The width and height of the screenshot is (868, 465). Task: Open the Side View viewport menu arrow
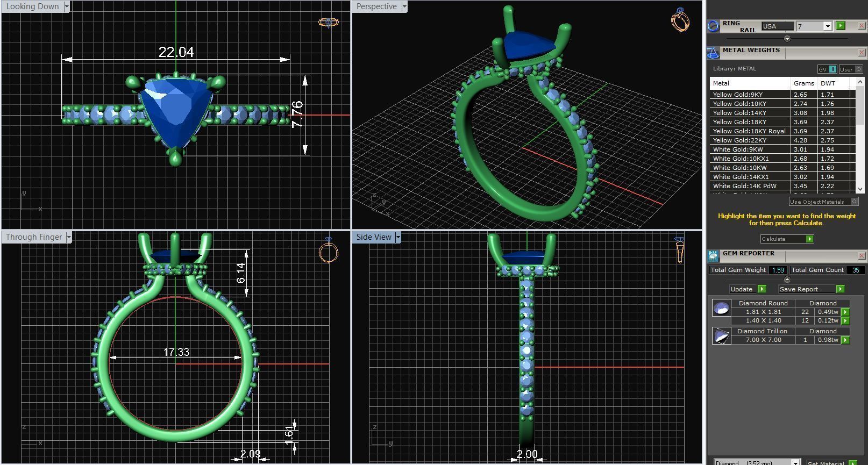coord(398,237)
